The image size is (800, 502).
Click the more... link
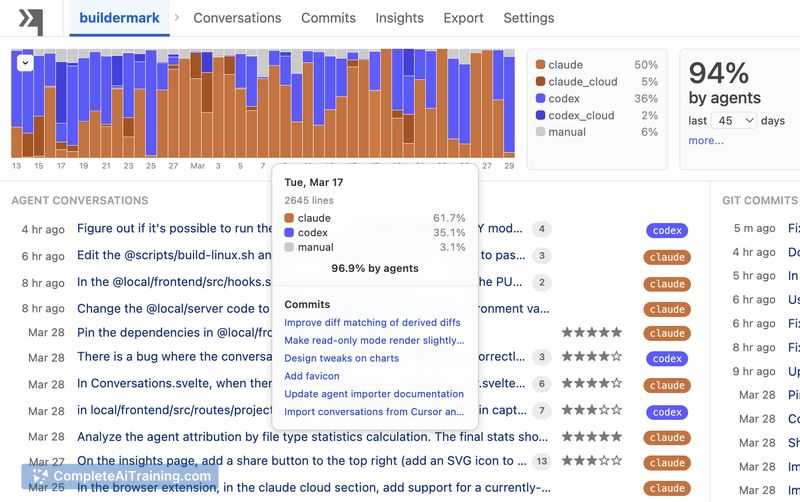point(706,141)
